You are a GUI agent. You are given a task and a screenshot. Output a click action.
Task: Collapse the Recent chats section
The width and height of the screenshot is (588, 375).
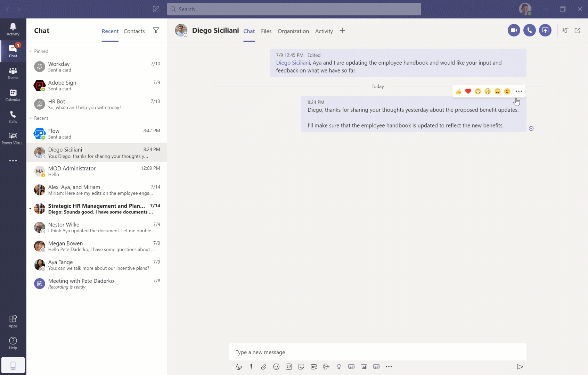[31, 118]
